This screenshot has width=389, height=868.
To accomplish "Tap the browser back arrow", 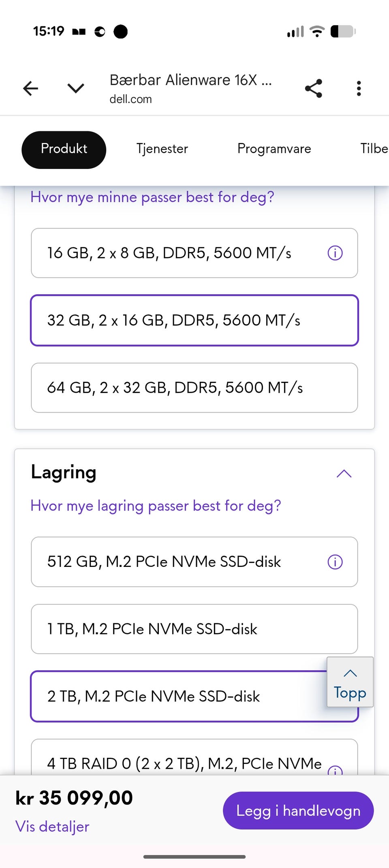I will pos(30,88).
